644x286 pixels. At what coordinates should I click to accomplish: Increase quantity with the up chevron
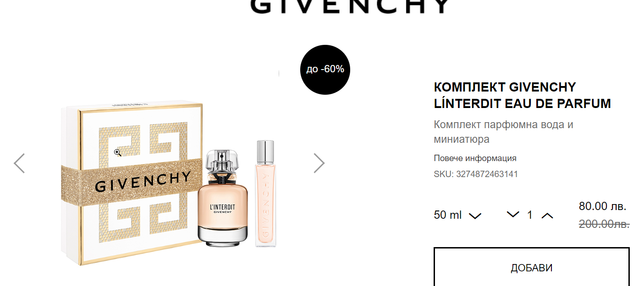[547, 216]
